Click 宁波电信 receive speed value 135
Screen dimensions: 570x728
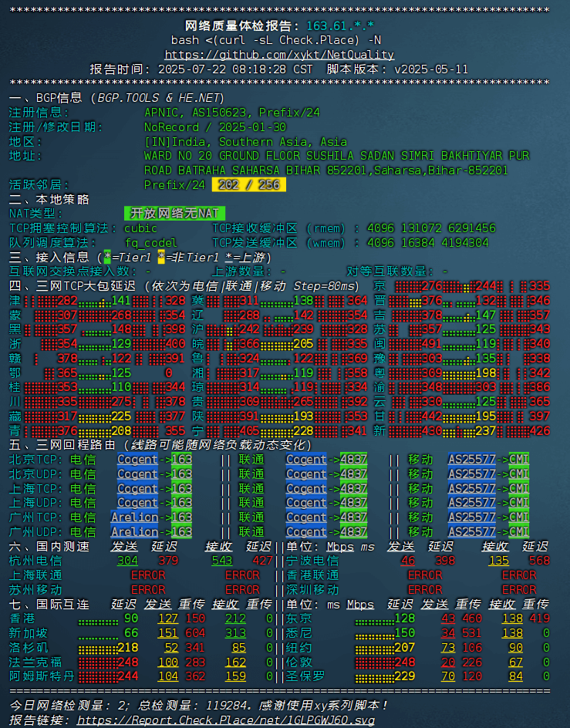[498, 561]
